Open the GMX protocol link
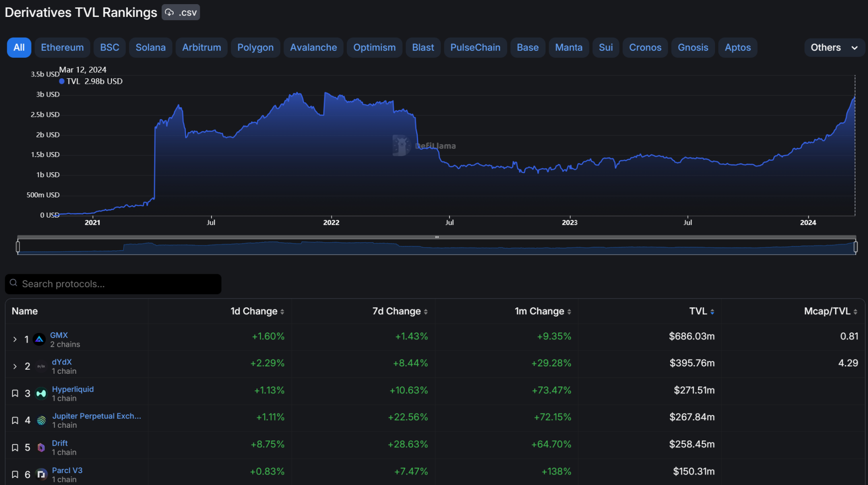Viewport: 868px width, 485px height. click(59, 335)
